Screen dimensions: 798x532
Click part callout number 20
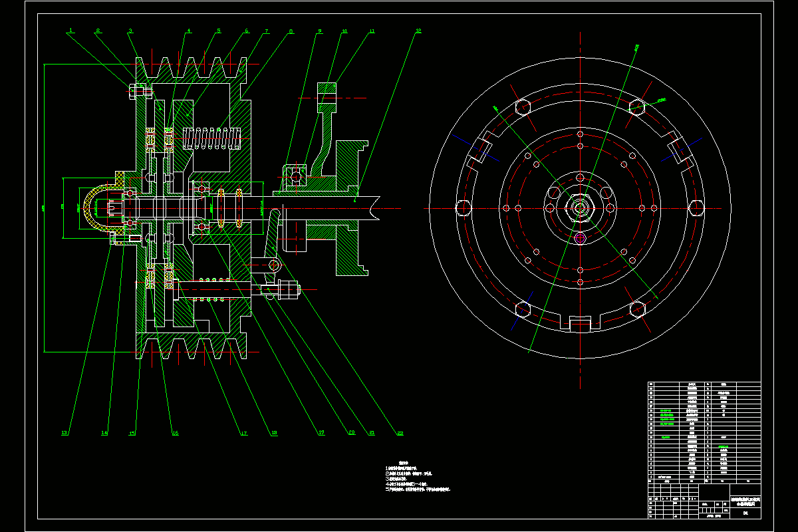tap(352, 433)
